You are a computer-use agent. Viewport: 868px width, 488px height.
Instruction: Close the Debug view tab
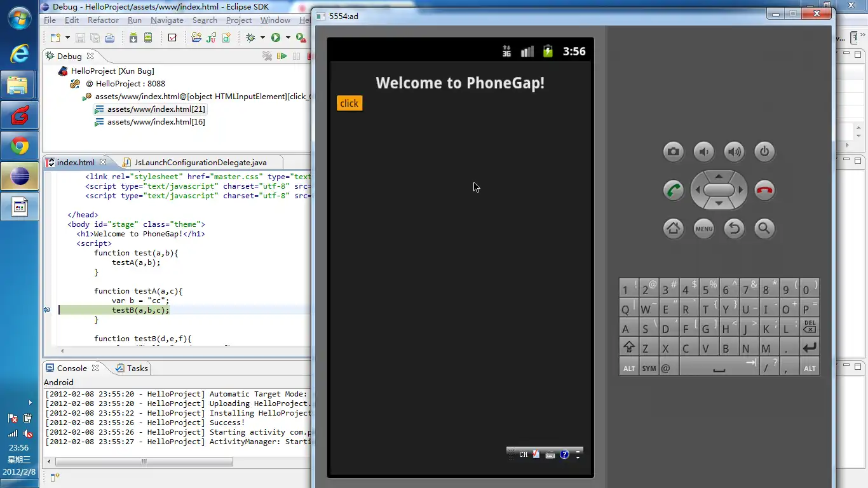pos(90,56)
